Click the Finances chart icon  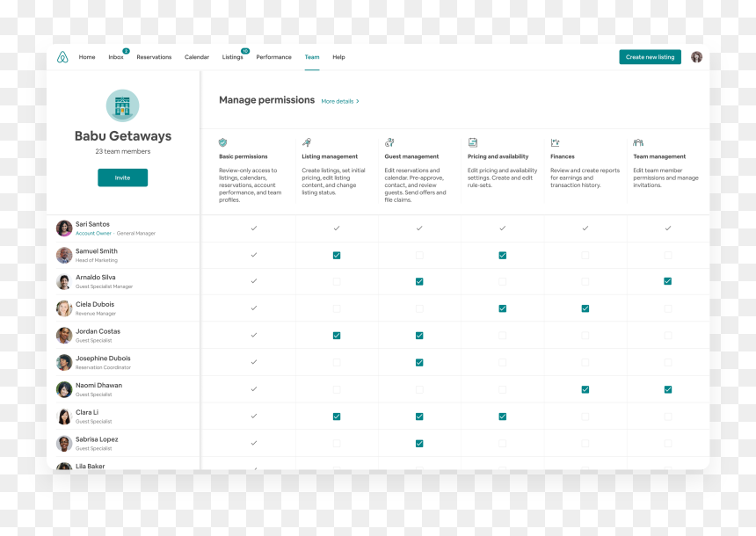[x=555, y=142]
